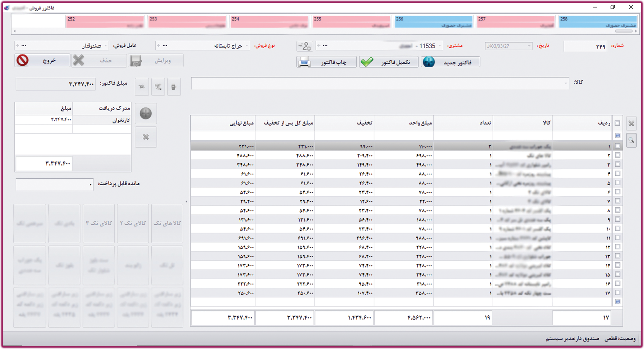Open ellipsis lookup in نوع فروش field
644x349 pixels.
pyautogui.click(x=165, y=46)
